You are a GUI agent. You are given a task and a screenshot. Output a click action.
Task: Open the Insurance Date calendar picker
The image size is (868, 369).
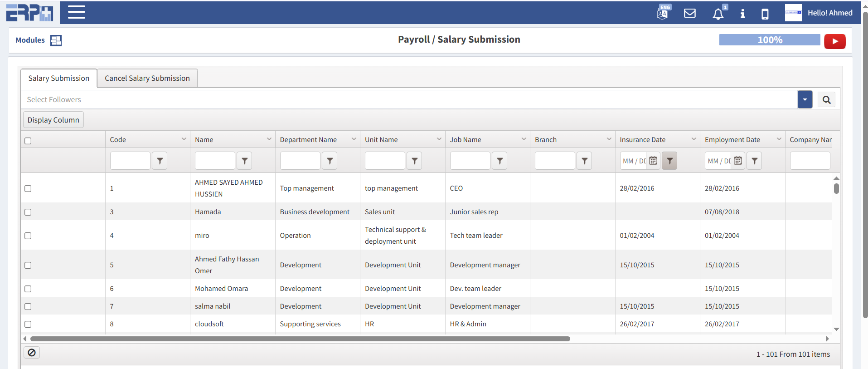tap(653, 161)
